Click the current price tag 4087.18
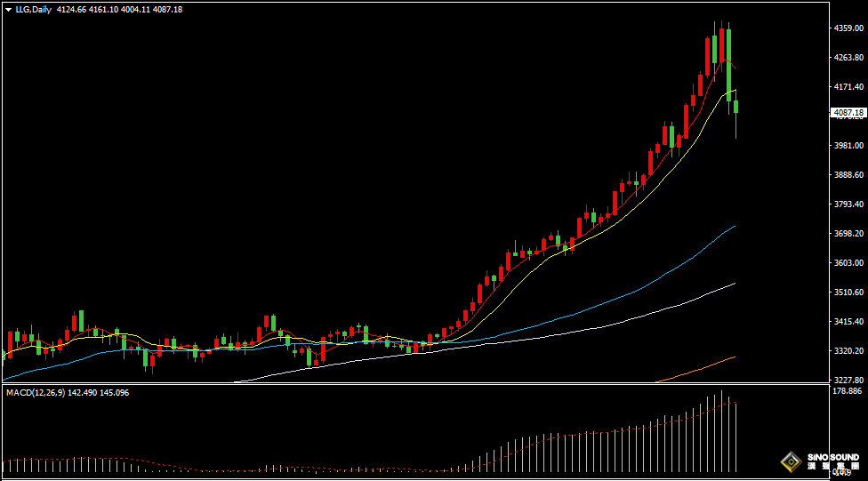Viewport: 868px width, 481px height. click(x=848, y=113)
